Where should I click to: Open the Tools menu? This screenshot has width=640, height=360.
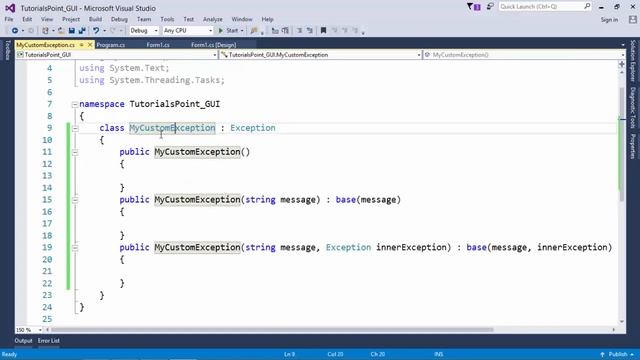[x=167, y=19]
